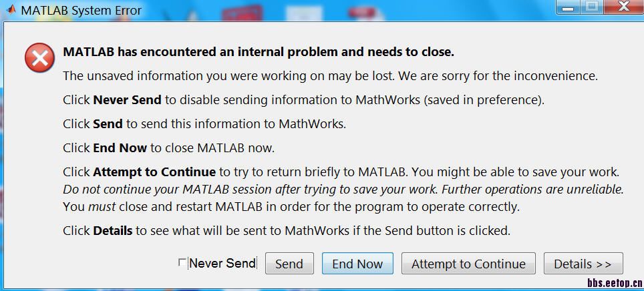Image resolution: width=644 pixels, height=291 pixels.
Task: Click the 'MATLAB System Error' title text
Action: point(81,11)
